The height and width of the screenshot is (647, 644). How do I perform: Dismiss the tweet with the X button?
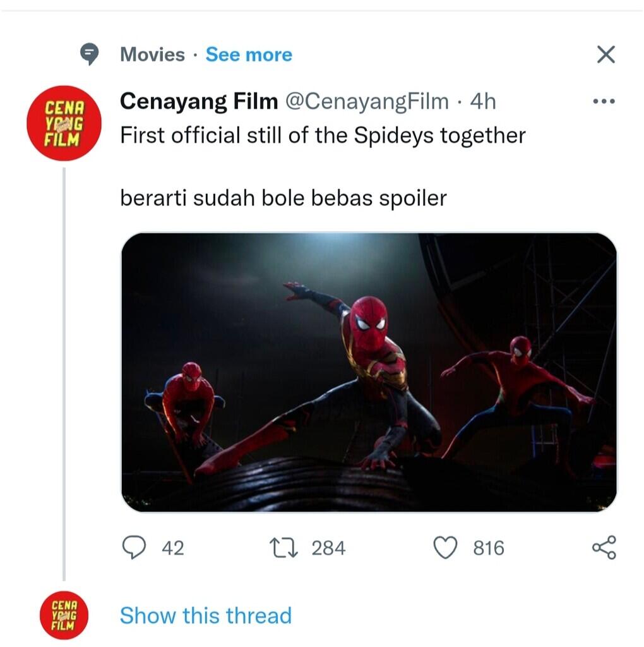tap(605, 54)
